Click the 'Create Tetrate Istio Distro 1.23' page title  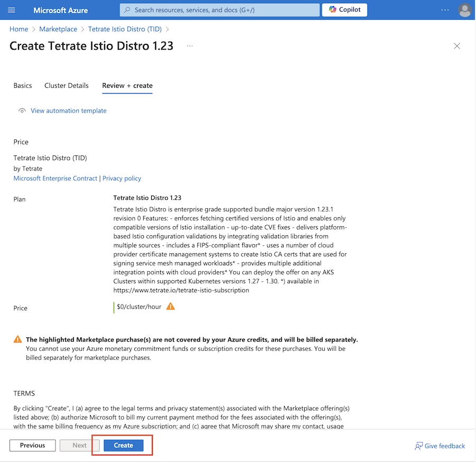click(91, 46)
